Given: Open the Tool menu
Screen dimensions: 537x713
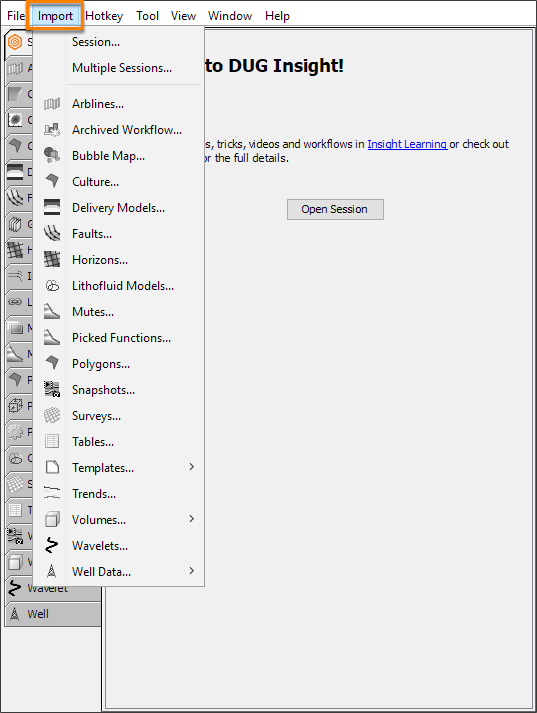Looking at the screenshot, I should [x=147, y=16].
